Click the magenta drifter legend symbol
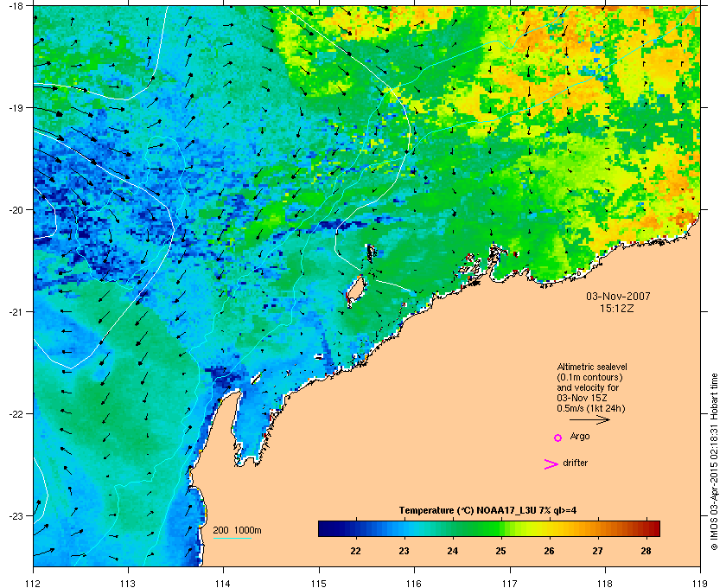The image size is (726, 588). pyautogui.click(x=551, y=464)
